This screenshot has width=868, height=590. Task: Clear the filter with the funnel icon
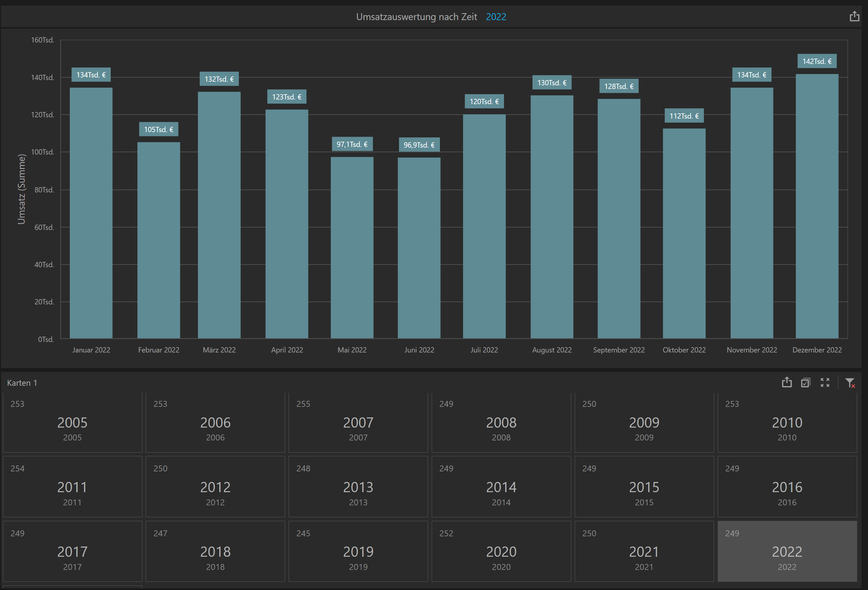850,383
